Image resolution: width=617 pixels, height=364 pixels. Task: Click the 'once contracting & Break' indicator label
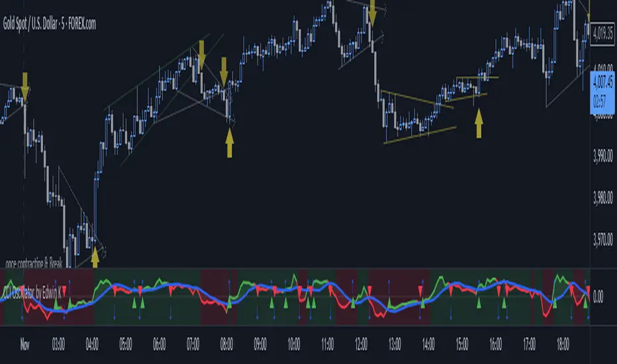[x=34, y=263]
